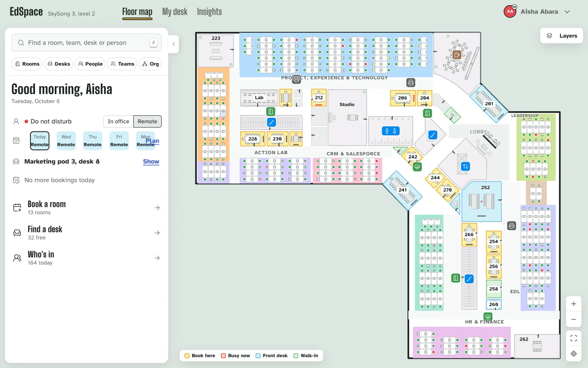Filter search by Teams
This screenshot has height=368, width=588.
[x=122, y=64]
